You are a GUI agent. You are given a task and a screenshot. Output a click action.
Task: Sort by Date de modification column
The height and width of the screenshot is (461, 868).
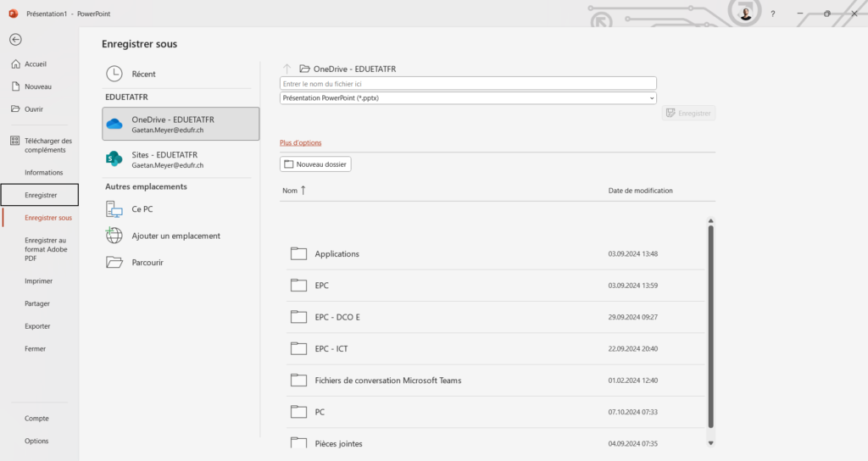(x=641, y=191)
